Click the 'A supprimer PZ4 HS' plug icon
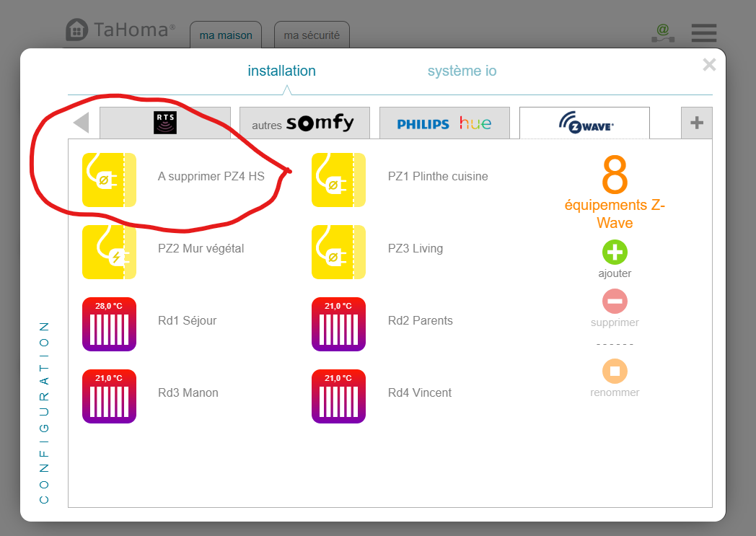Image resolution: width=756 pixels, height=536 pixels. [109, 180]
